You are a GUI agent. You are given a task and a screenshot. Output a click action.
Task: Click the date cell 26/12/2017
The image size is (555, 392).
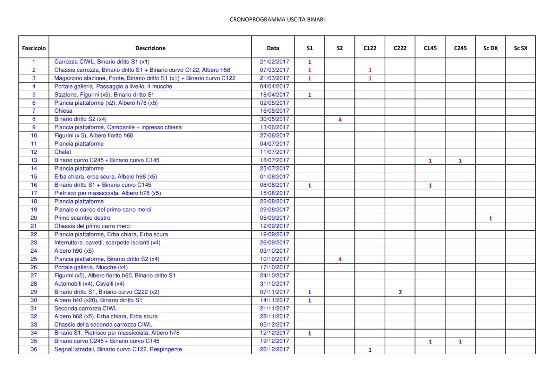[274, 349]
